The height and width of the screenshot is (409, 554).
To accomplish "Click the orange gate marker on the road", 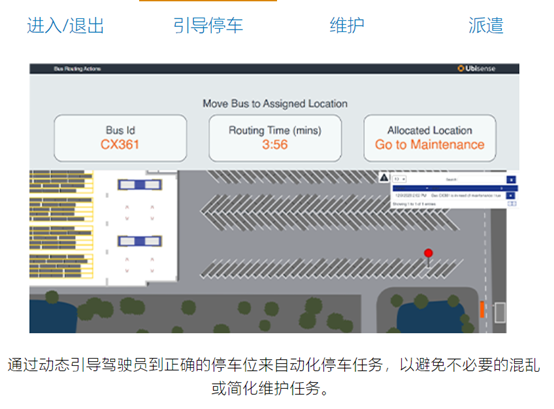I will pos(482,309).
